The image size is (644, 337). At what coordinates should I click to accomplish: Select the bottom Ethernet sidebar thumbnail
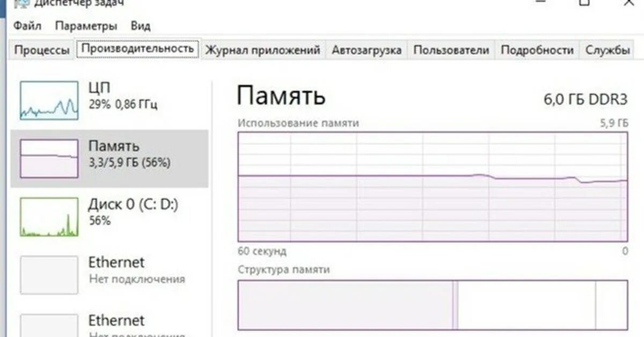click(x=48, y=325)
